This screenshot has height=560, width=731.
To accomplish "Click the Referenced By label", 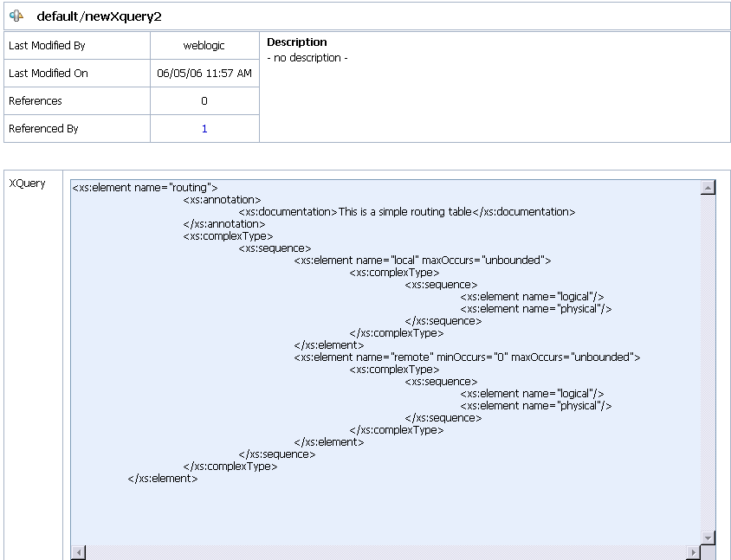I will point(43,129).
